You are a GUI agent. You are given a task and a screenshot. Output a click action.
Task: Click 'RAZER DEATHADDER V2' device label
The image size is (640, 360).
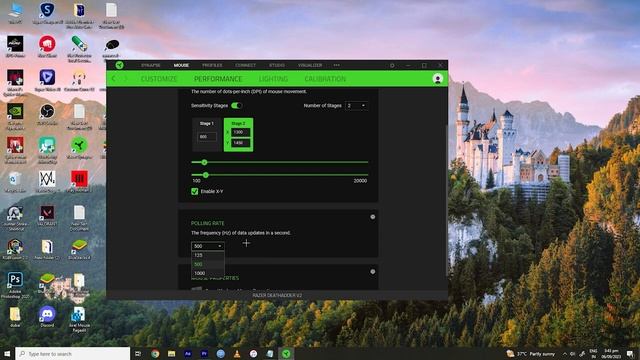point(277,295)
